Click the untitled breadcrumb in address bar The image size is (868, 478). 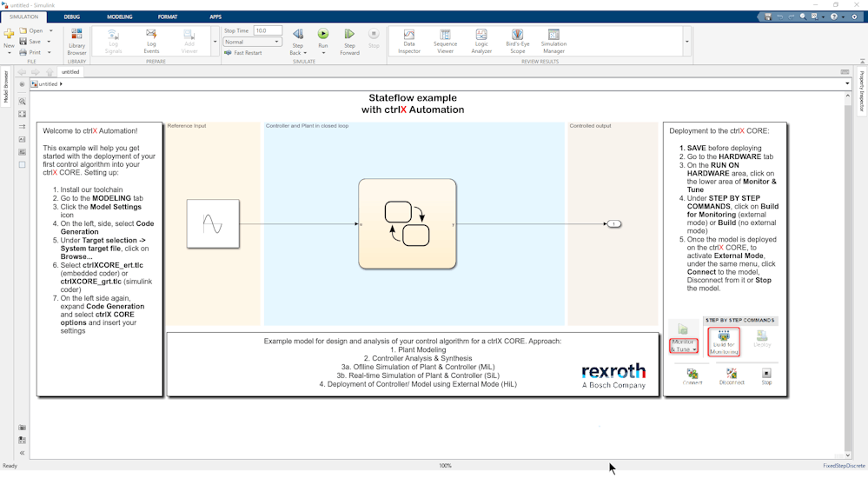pos(48,84)
